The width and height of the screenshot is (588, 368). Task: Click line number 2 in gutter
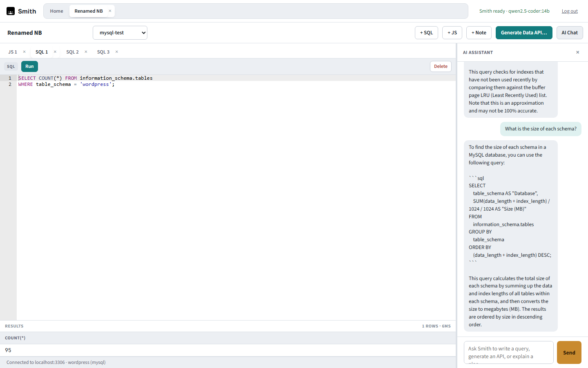[10, 84]
